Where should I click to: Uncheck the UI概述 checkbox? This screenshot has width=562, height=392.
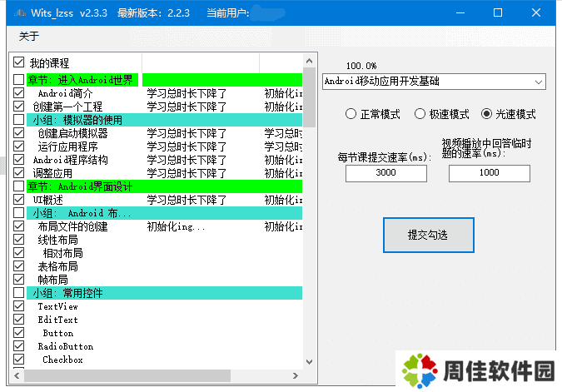click(x=19, y=200)
